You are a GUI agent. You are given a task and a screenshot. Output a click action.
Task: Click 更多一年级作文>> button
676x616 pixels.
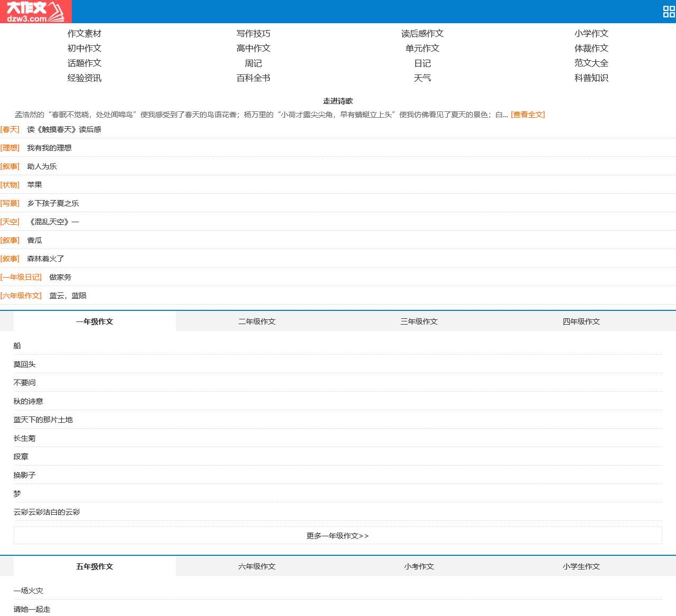click(338, 535)
